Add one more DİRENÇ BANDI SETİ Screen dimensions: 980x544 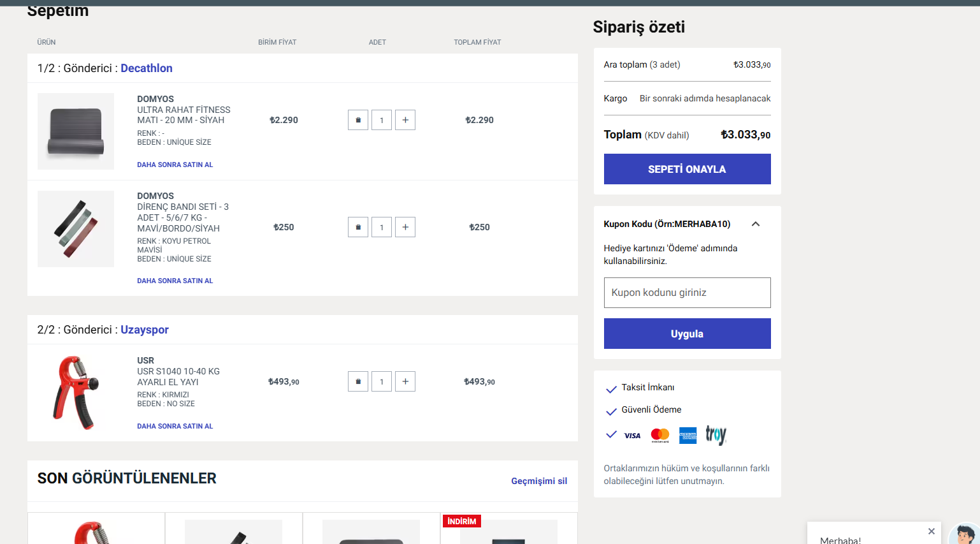(x=405, y=227)
